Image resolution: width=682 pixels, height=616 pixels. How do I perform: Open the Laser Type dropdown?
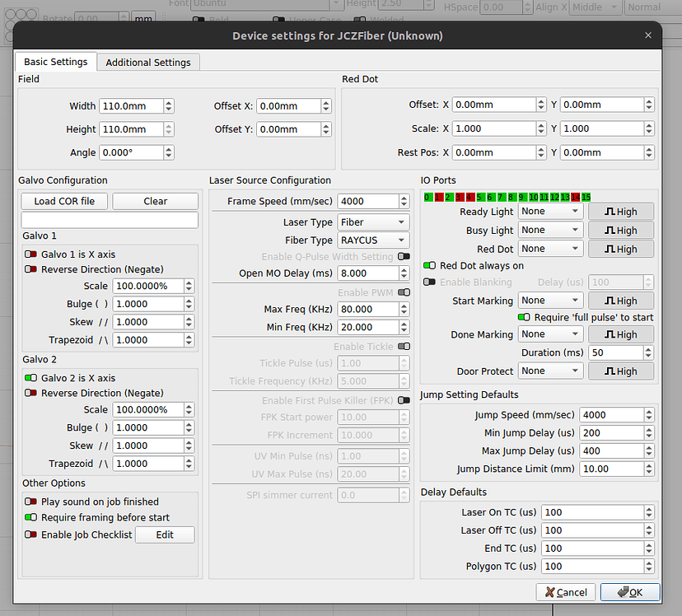(373, 222)
